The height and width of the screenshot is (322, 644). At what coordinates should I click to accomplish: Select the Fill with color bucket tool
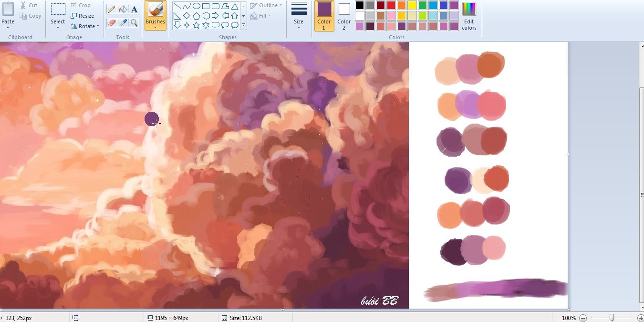(123, 10)
